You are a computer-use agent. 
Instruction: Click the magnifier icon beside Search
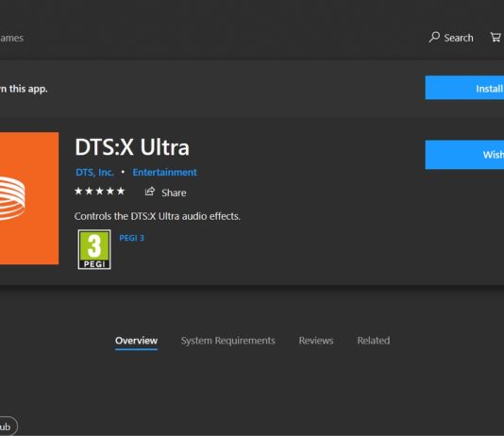(434, 37)
